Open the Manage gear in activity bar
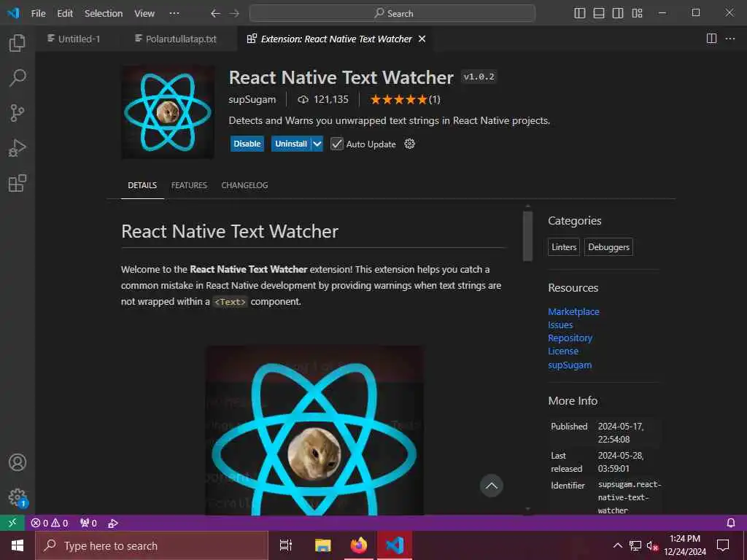 18,497
